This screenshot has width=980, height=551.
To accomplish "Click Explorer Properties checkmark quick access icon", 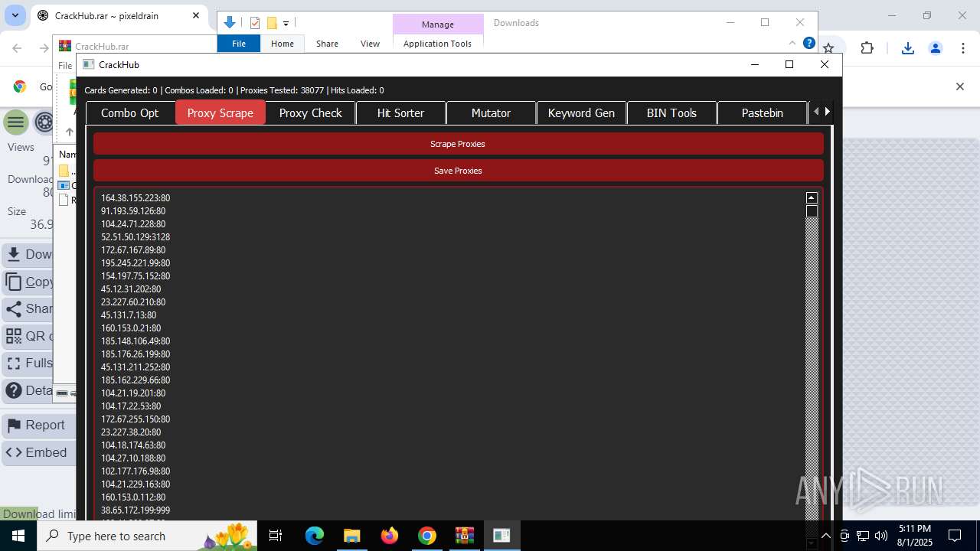I will click(x=256, y=23).
